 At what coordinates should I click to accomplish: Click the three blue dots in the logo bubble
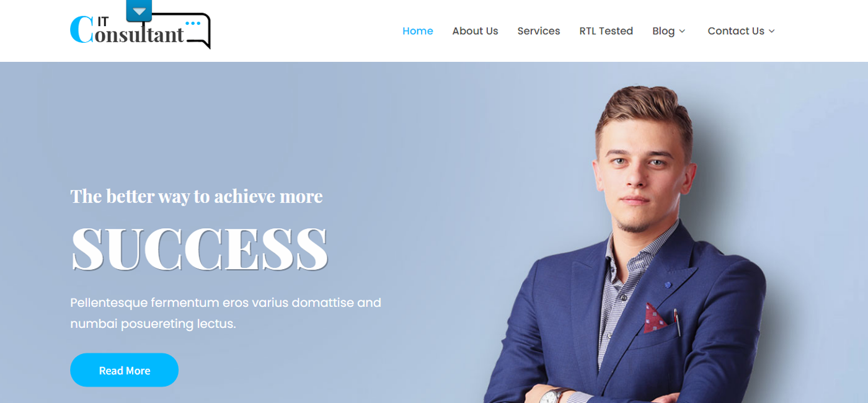(193, 24)
